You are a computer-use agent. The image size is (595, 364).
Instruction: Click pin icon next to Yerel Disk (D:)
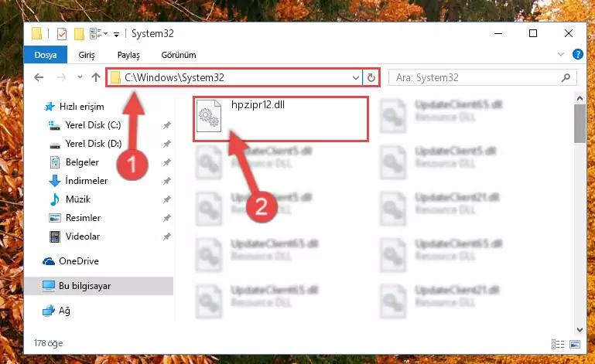pyautogui.click(x=166, y=144)
